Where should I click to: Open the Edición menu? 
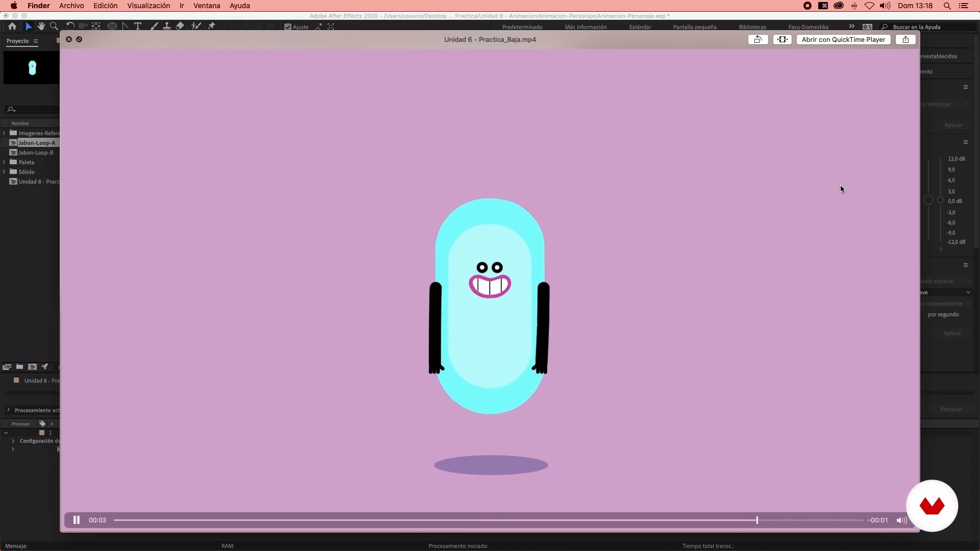(x=105, y=6)
